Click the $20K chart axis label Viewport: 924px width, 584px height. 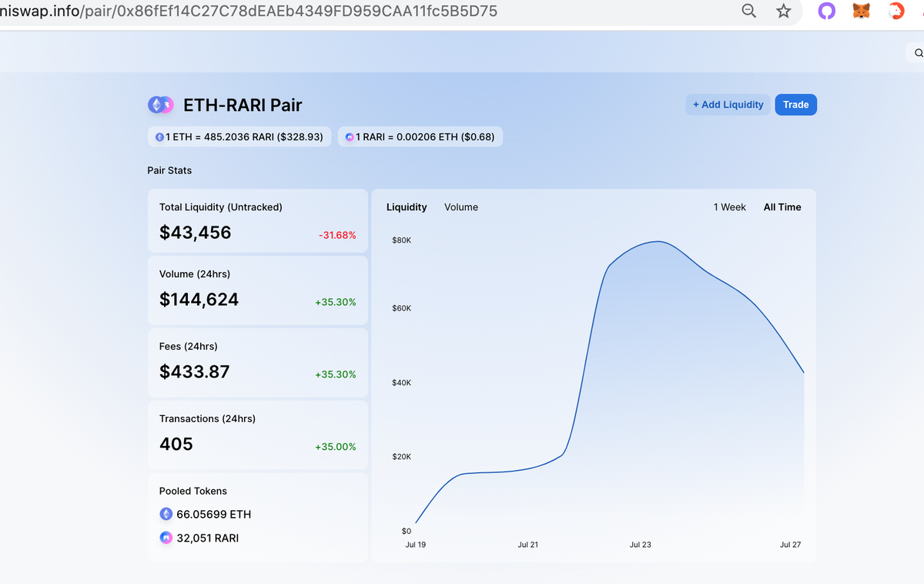point(401,456)
